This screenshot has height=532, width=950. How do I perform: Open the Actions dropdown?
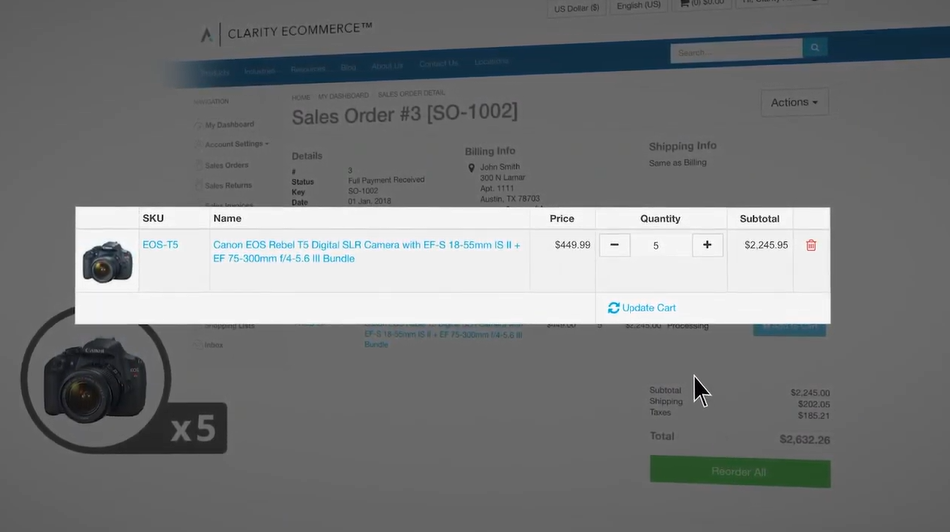click(x=794, y=102)
